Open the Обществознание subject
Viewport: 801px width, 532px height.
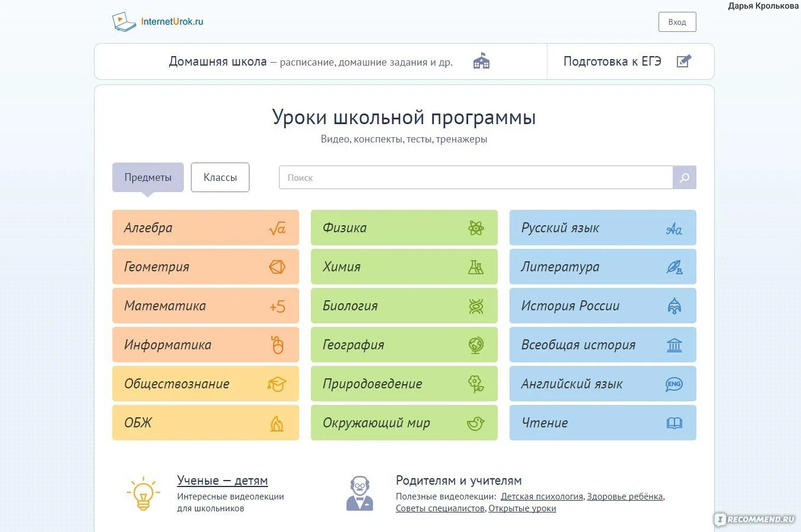click(206, 384)
